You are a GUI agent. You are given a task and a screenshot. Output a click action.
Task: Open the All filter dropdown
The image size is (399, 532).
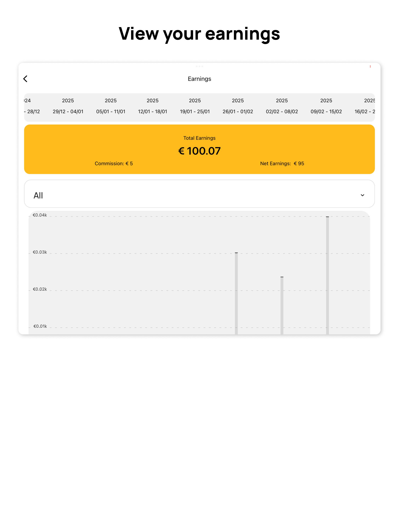[199, 194]
